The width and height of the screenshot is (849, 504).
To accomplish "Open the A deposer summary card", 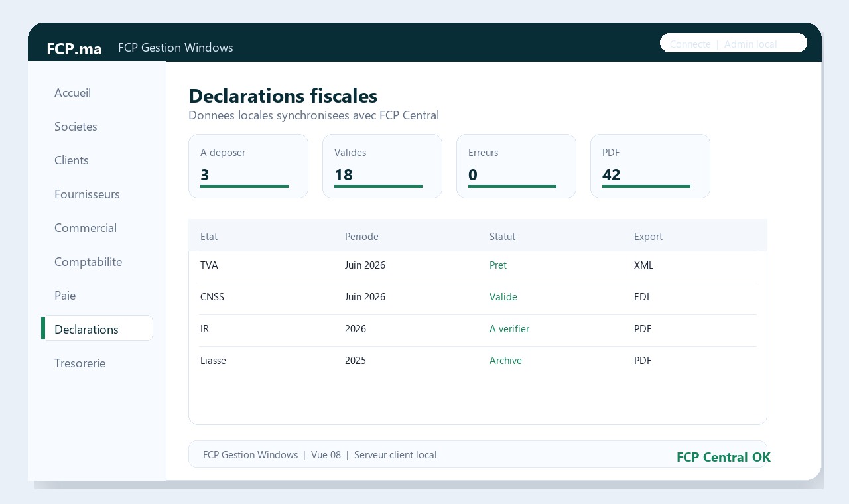I will [248, 166].
